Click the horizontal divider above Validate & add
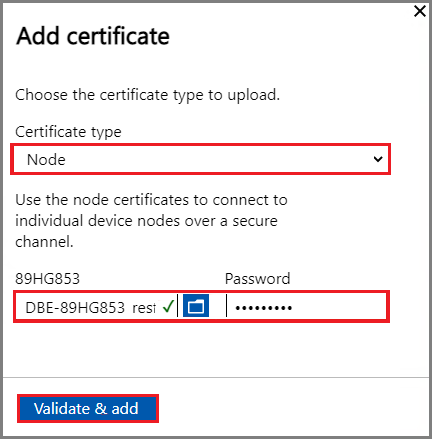432x439 pixels. click(216, 378)
